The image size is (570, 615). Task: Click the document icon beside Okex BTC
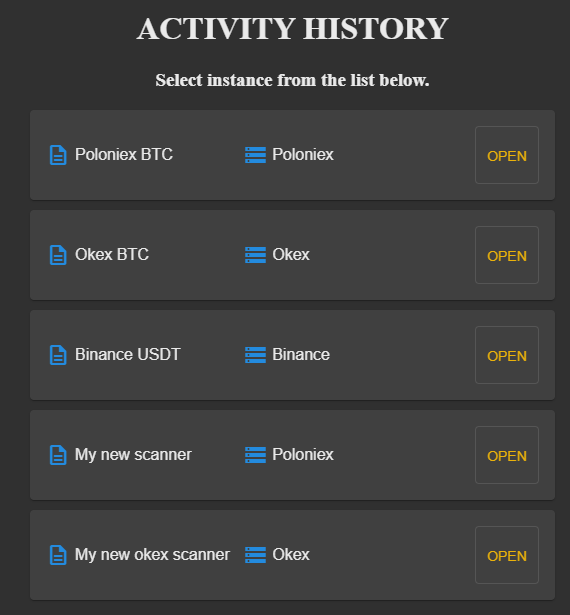(58, 255)
